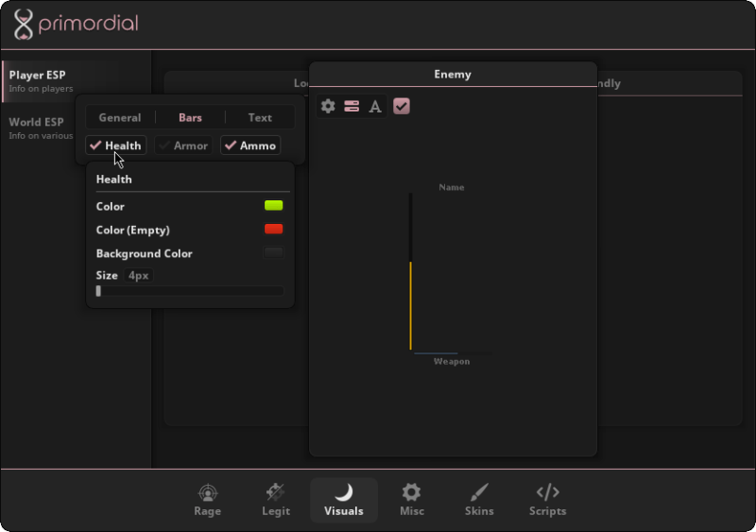Open the Skins brush icon
The height and width of the screenshot is (532, 756).
(x=479, y=492)
